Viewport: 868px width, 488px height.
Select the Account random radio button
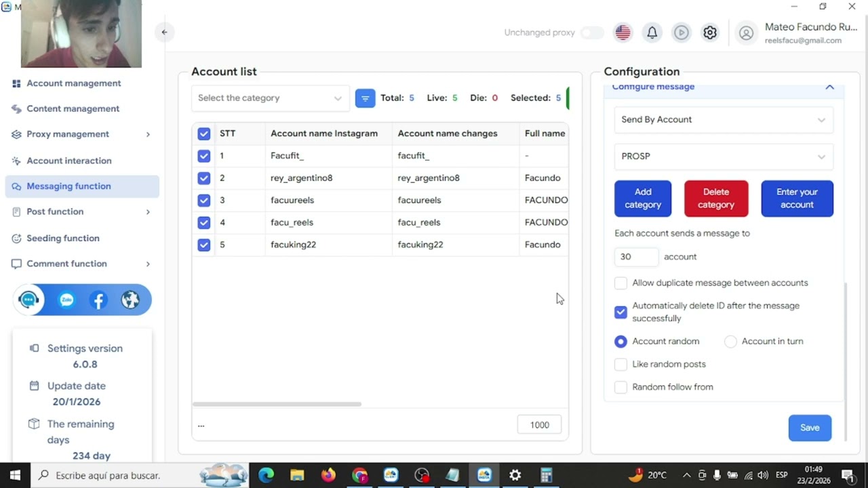click(620, 342)
